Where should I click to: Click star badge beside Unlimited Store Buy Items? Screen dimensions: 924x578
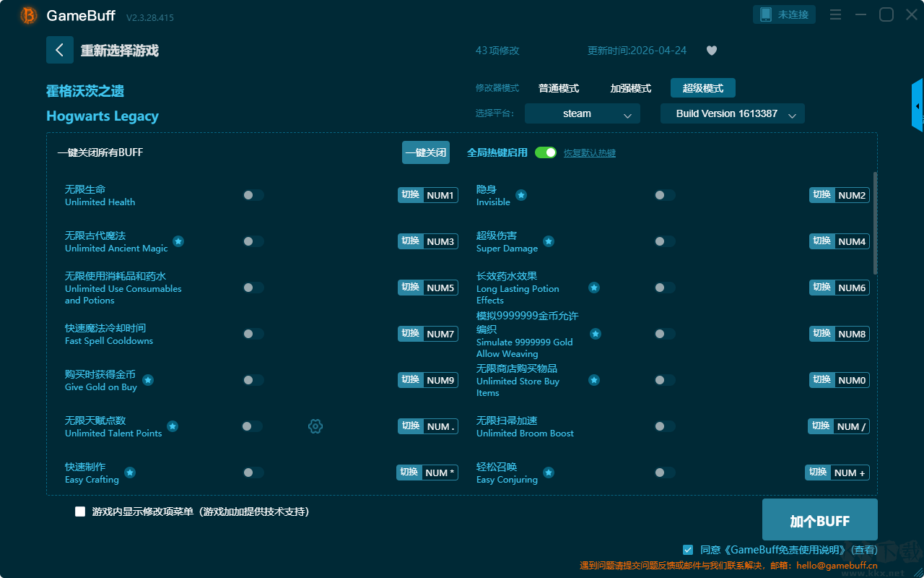(x=594, y=380)
